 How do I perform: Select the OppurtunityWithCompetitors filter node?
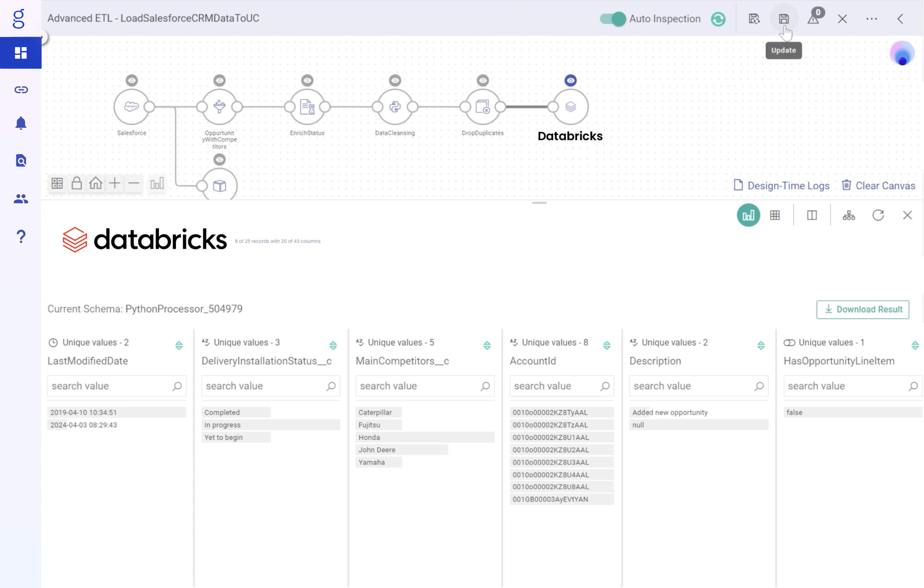point(219,107)
